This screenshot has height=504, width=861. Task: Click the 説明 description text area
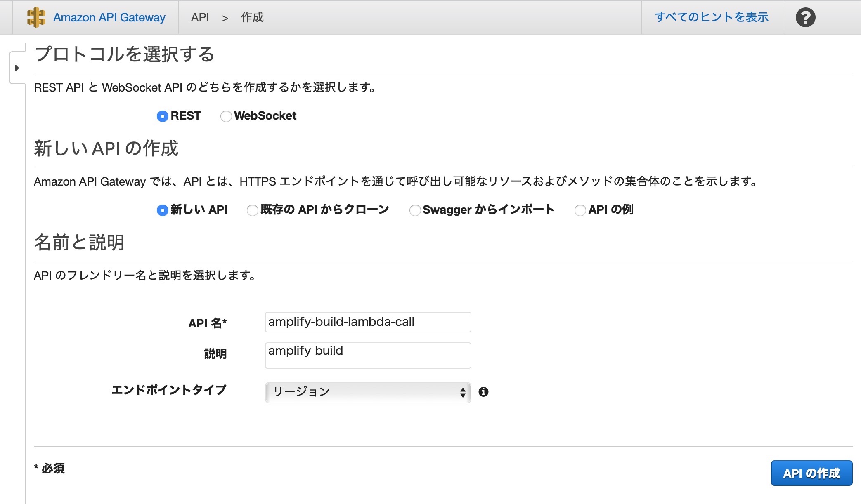point(368,356)
